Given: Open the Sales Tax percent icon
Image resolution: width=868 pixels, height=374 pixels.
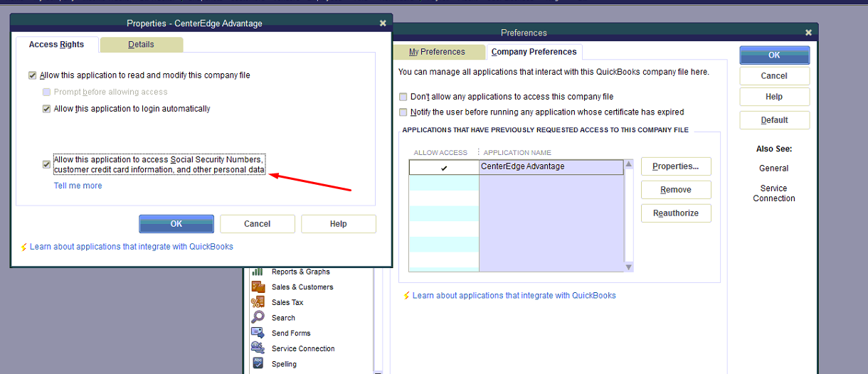Looking at the screenshot, I should click(x=258, y=302).
